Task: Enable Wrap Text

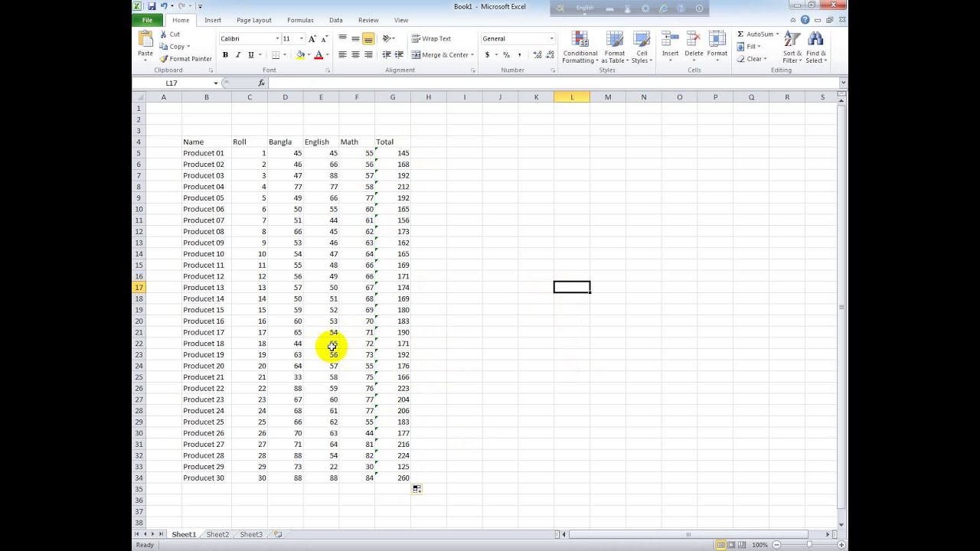Action: tap(431, 38)
